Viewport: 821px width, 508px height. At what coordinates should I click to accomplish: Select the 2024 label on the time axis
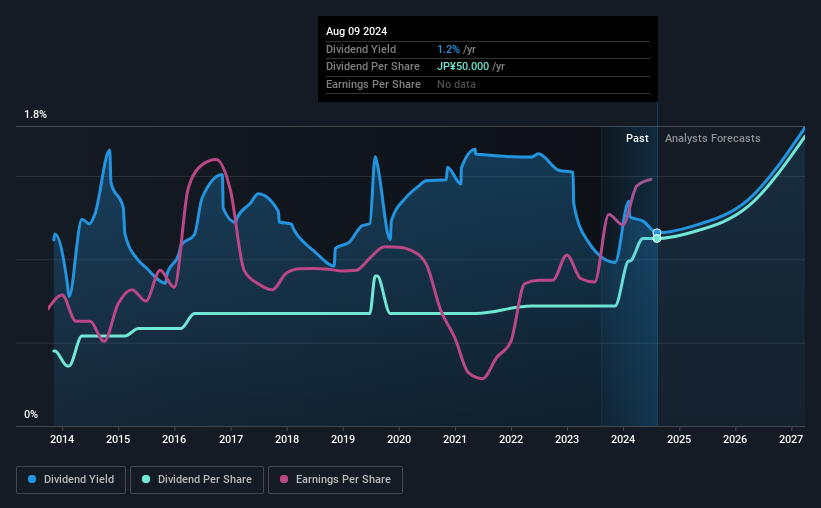623,439
